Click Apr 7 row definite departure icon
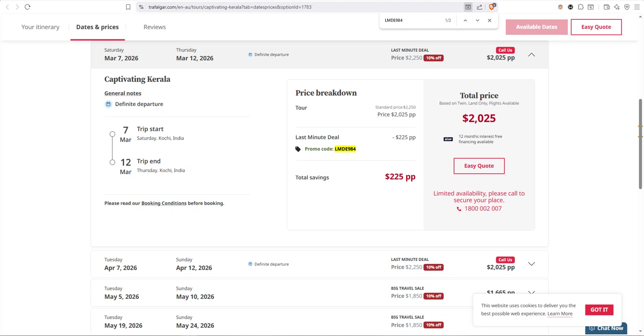 point(250,264)
